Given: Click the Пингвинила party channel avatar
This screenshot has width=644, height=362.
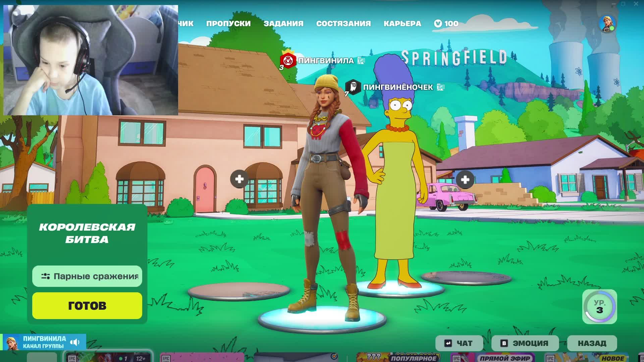Looking at the screenshot, I should click(12, 342).
